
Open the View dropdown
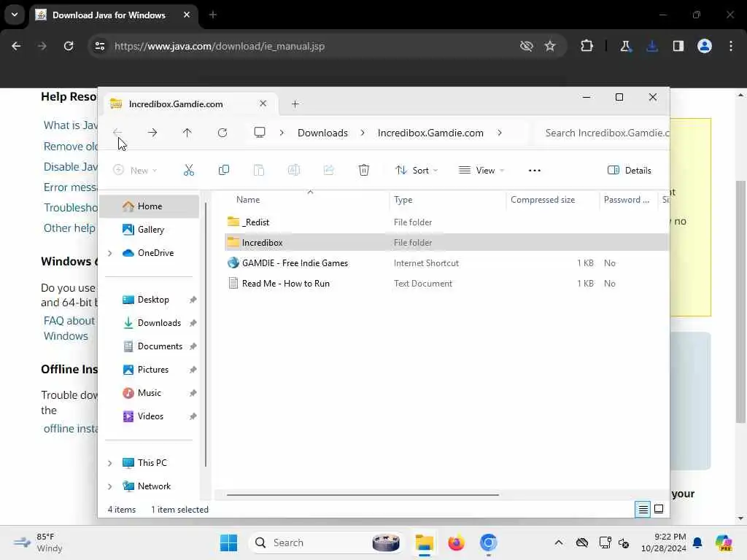(x=481, y=170)
